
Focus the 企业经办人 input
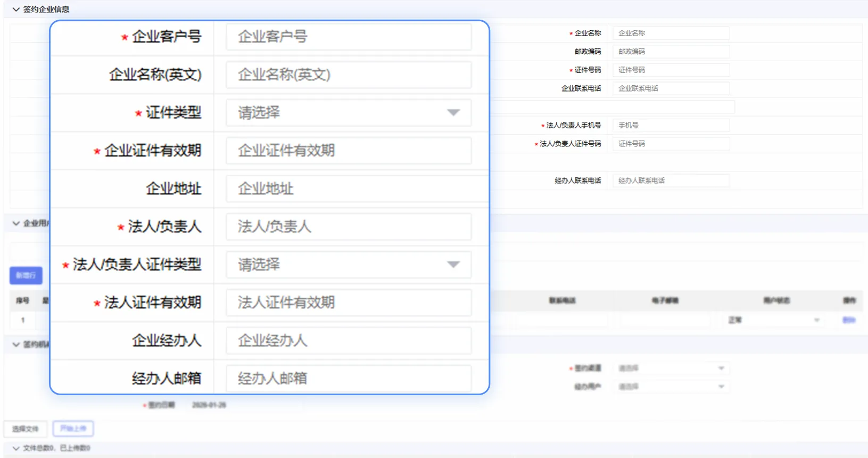348,341
